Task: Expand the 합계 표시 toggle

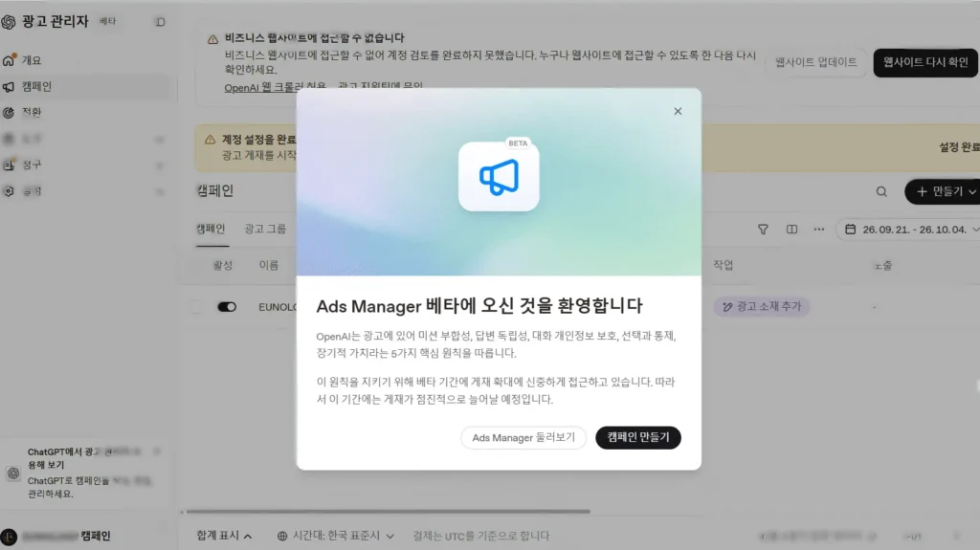Action: [x=224, y=536]
